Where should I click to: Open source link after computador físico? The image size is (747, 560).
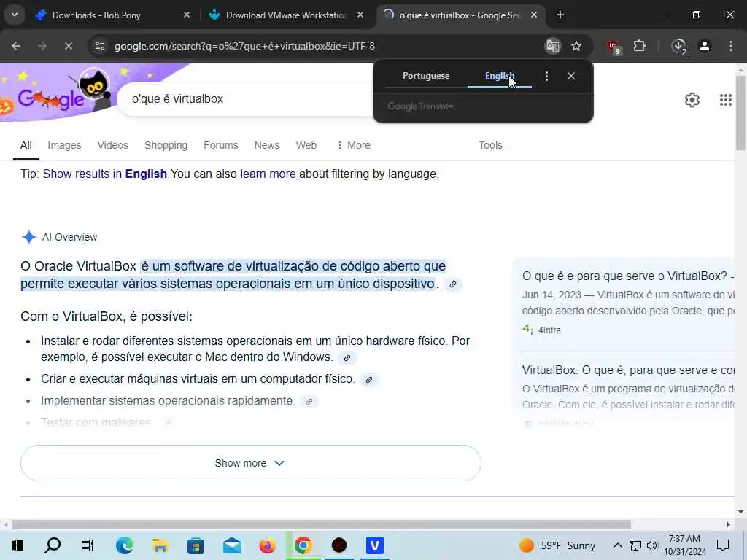(x=368, y=379)
